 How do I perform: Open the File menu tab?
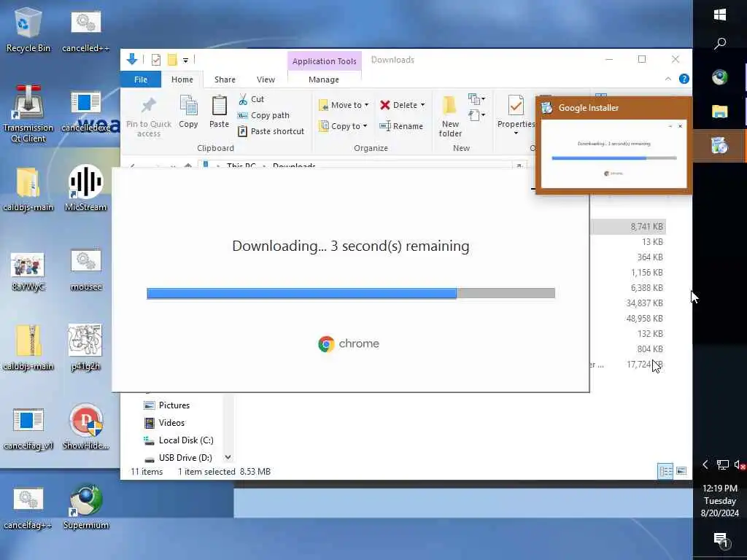(x=141, y=79)
